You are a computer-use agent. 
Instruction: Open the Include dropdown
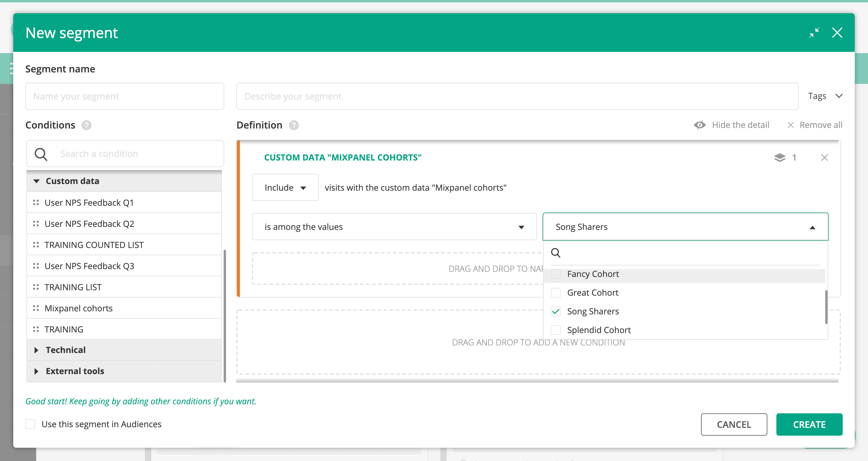[x=285, y=187]
